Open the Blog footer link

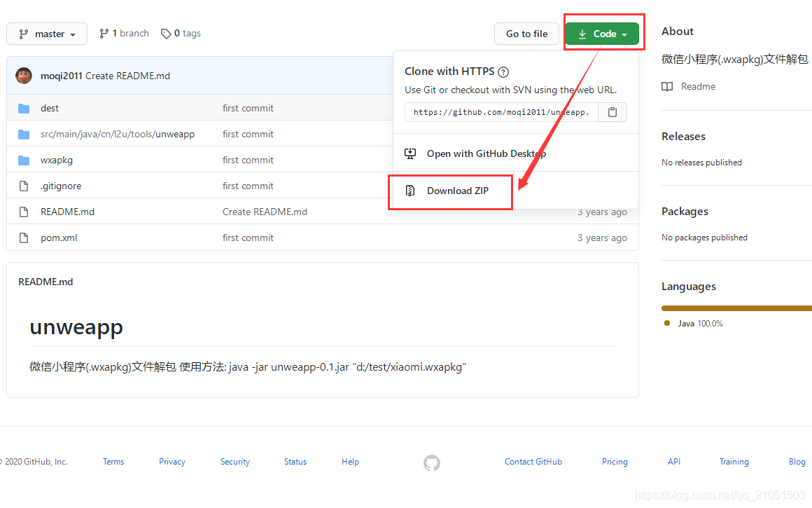797,461
